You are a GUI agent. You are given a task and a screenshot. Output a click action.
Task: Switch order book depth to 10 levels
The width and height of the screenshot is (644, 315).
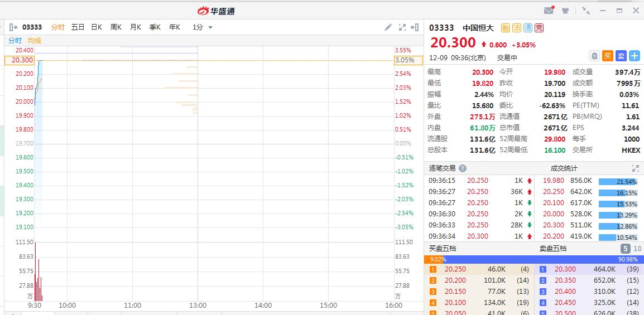click(637, 249)
